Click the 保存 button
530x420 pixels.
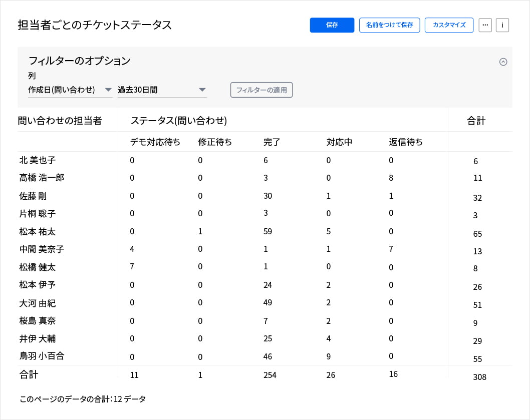pos(332,25)
